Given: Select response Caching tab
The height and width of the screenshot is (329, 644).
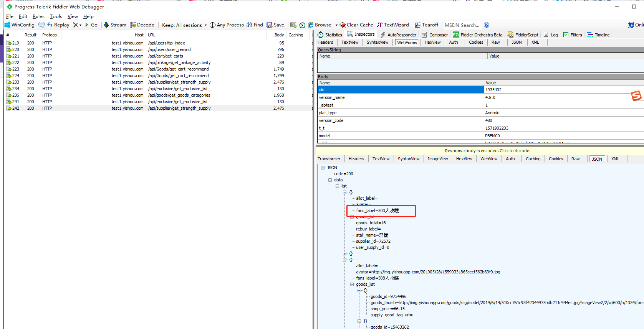Looking at the screenshot, I should (x=533, y=159).
